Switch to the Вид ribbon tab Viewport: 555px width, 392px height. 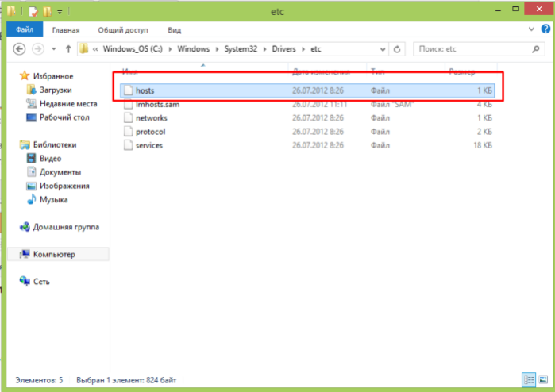coord(174,30)
